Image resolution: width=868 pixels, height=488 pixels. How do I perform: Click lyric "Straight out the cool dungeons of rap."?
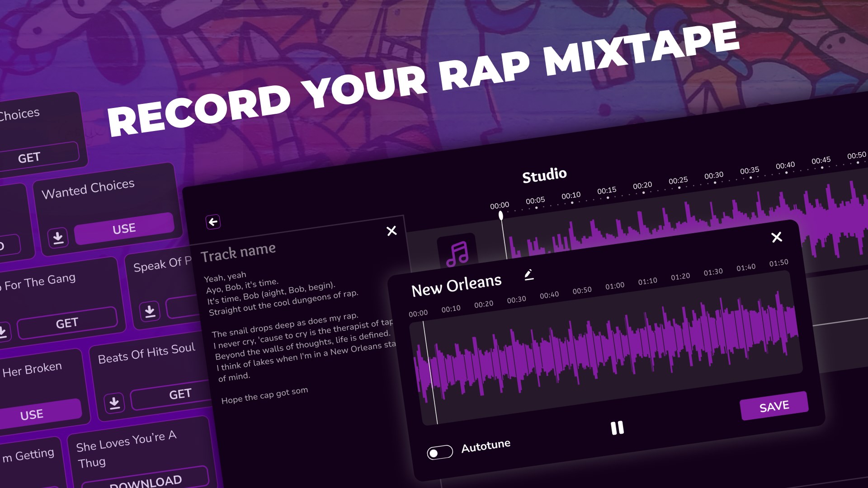click(x=283, y=303)
